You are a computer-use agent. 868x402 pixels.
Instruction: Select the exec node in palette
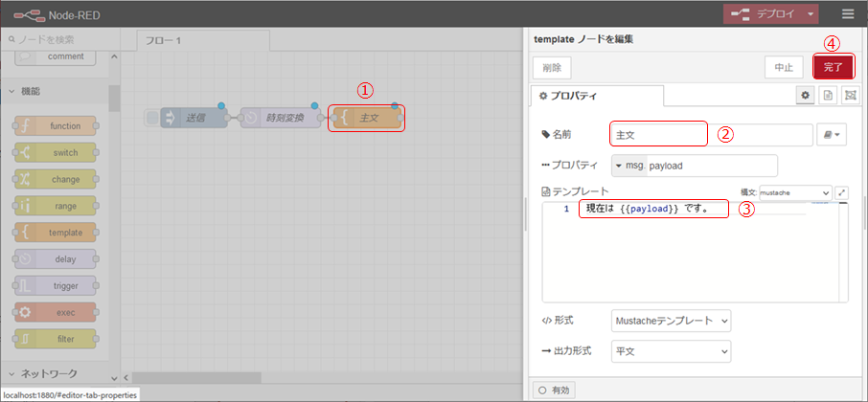pyautogui.click(x=56, y=312)
